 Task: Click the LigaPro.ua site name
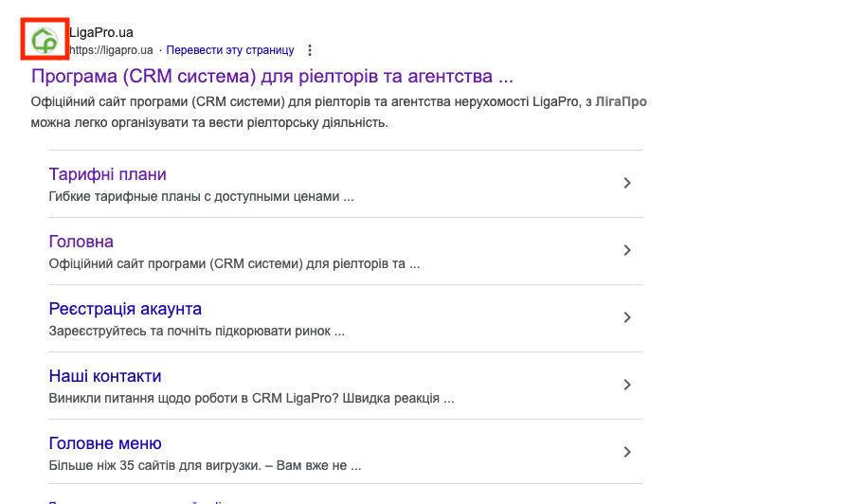coord(101,32)
